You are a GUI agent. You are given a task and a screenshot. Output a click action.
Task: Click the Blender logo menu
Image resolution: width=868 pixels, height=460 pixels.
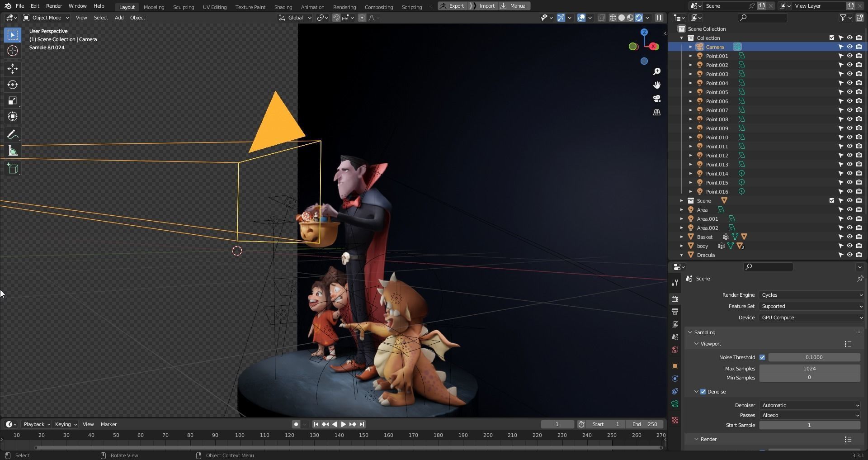[x=8, y=6]
